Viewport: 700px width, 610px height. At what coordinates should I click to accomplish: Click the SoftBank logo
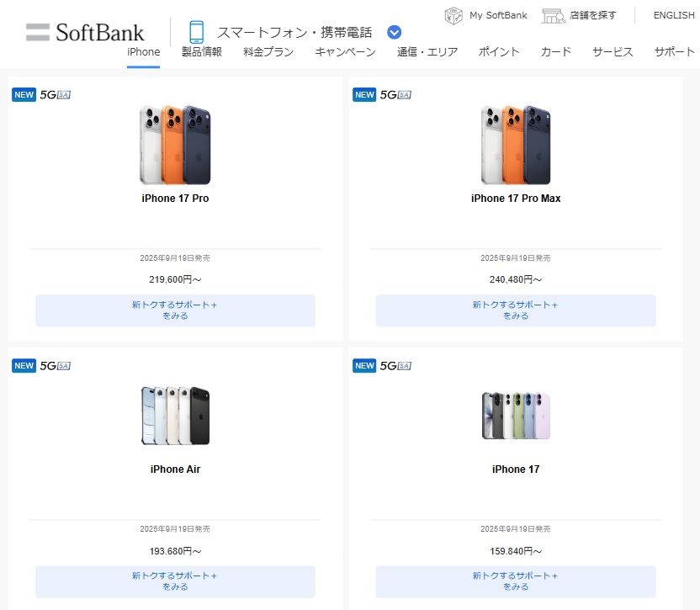point(85,32)
